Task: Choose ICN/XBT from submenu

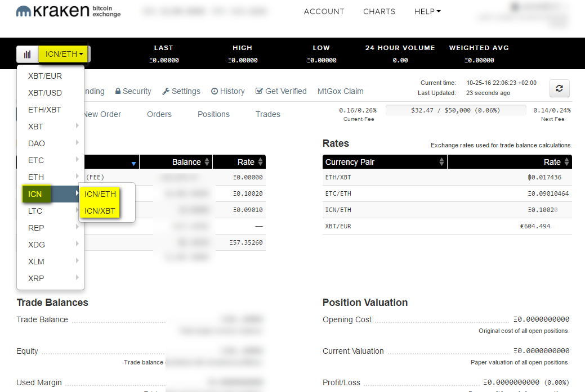Action: click(x=100, y=211)
